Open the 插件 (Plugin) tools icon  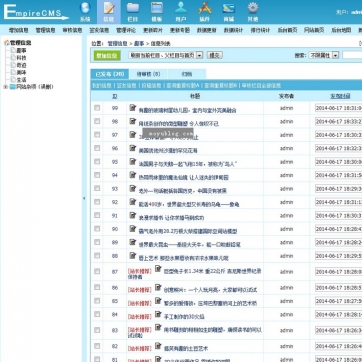pos(205,12)
